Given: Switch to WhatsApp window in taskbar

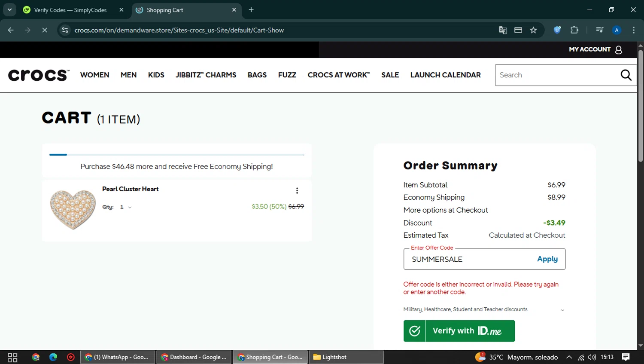Looking at the screenshot, I should click(x=118, y=357).
